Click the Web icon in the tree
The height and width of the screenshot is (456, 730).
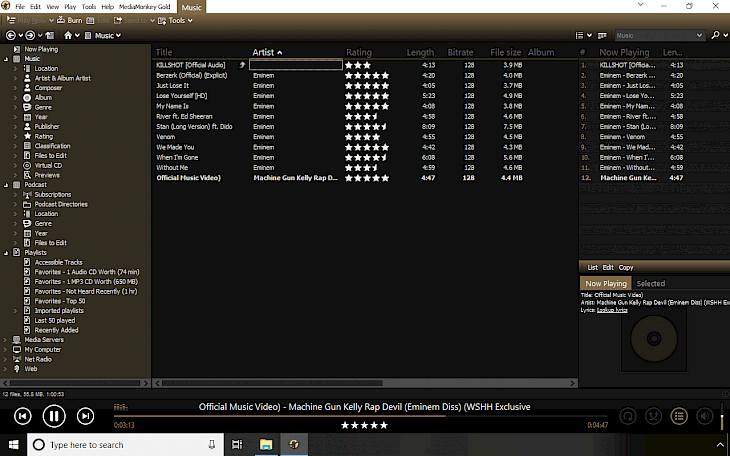coord(17,368)
